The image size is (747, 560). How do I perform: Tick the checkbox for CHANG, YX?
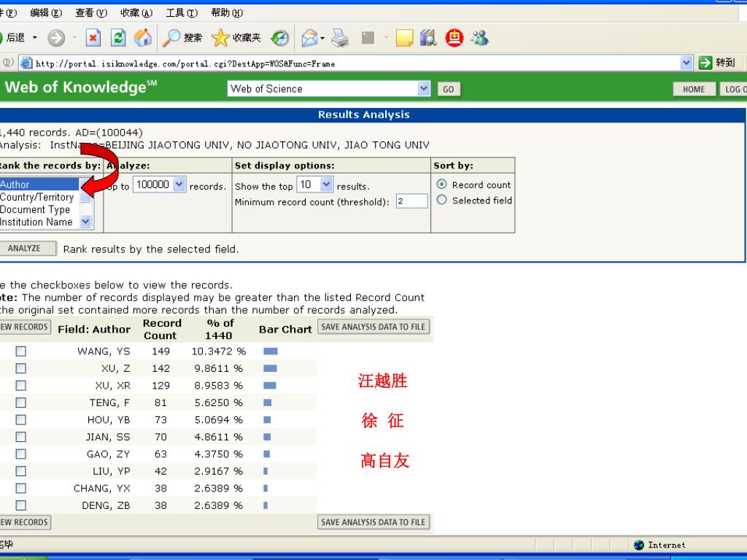21,489
